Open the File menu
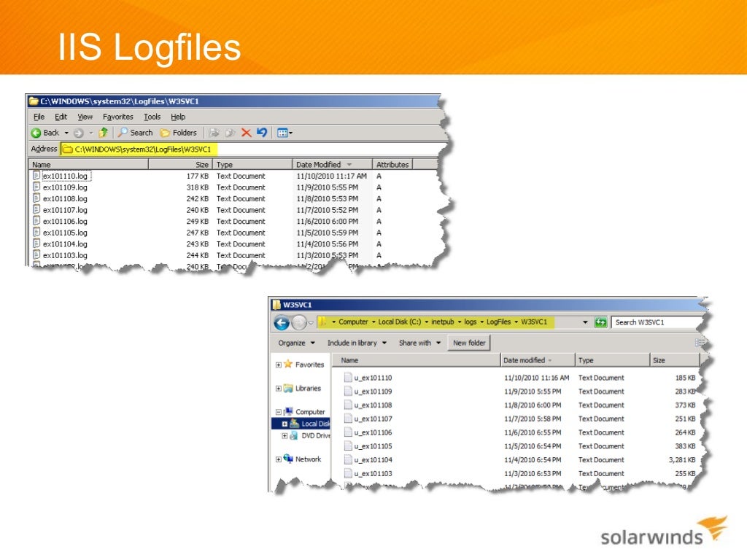Viewport: 747px width, 560px height. pos(39,117)
